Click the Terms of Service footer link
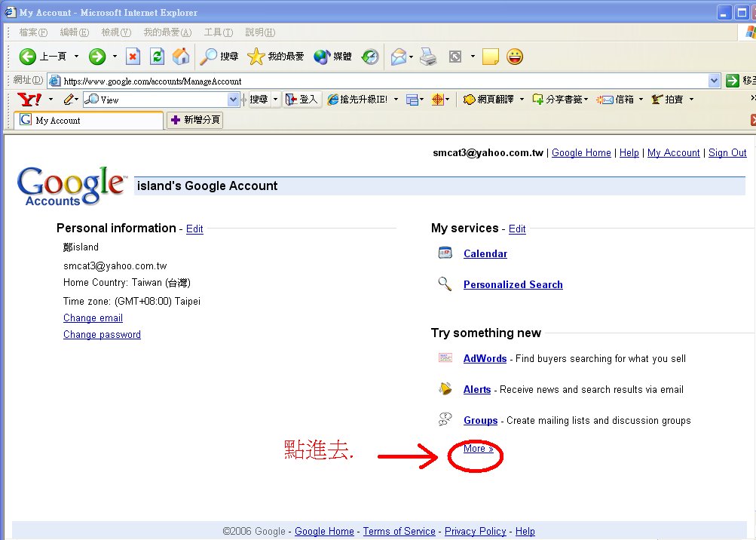756x540 pixels. 399,531
